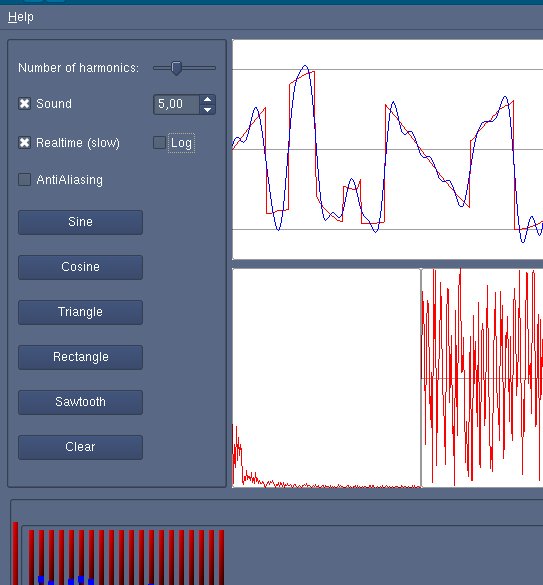Screen dimensions: 543x585
Task: Click the Number of harmonics slider handle
Action: tap(176, 68)
